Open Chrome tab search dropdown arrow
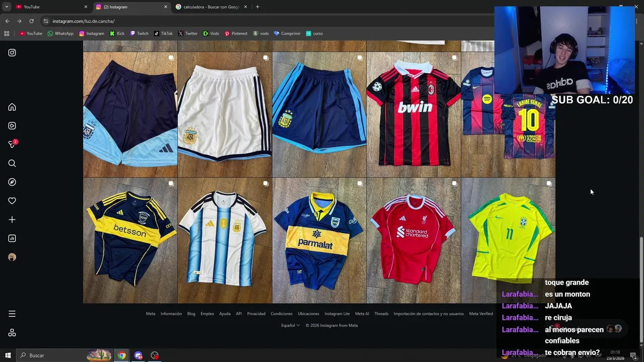This screenshot has height=362, width=644. click(7, 7)
